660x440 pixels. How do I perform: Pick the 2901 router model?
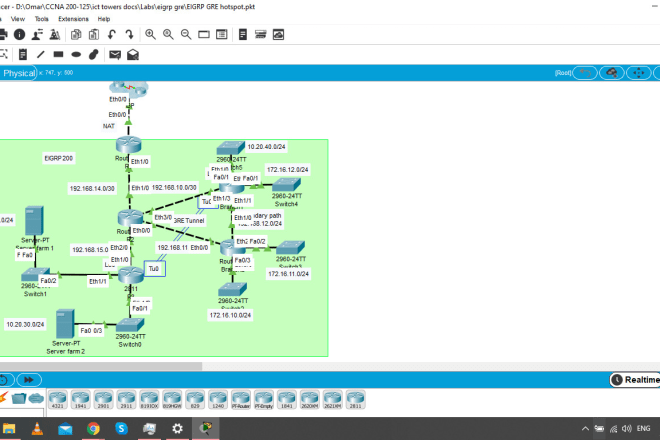point(104,400)
